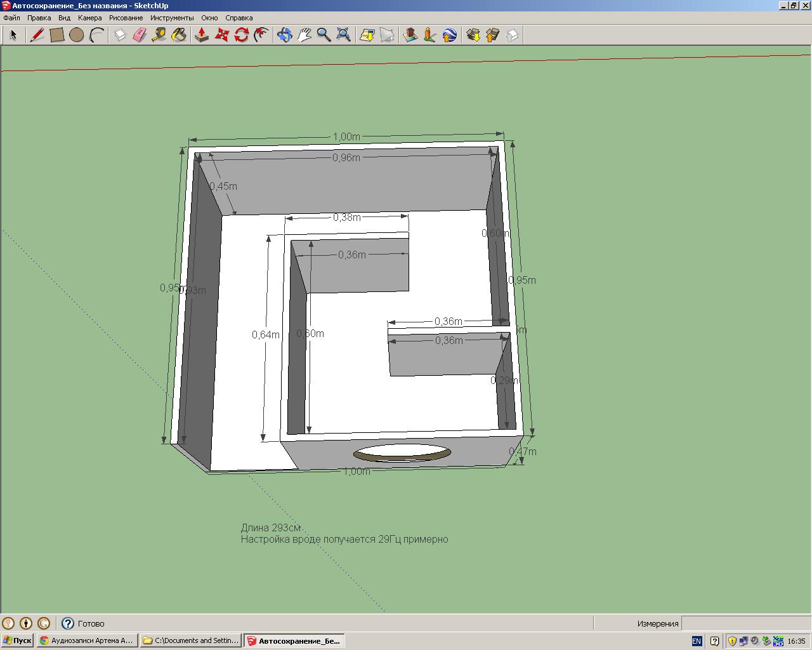Click the EN language indicator in tray
Image resolution: width=812 pixels, height=650 pixels.
(697, 641)
